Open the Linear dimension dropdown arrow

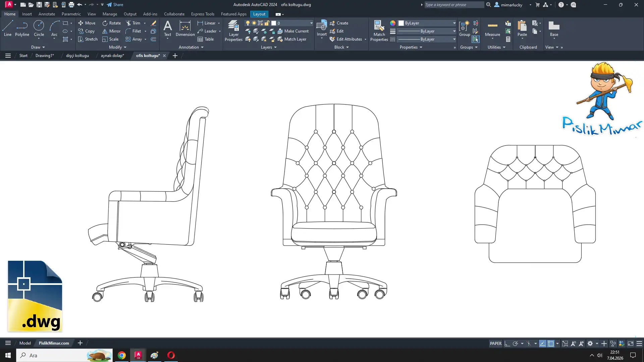coord(219,23)
